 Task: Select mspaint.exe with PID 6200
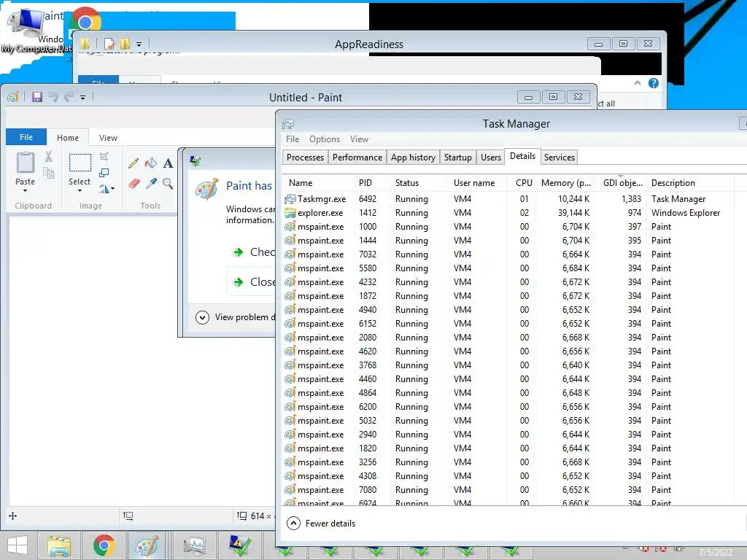514,407
